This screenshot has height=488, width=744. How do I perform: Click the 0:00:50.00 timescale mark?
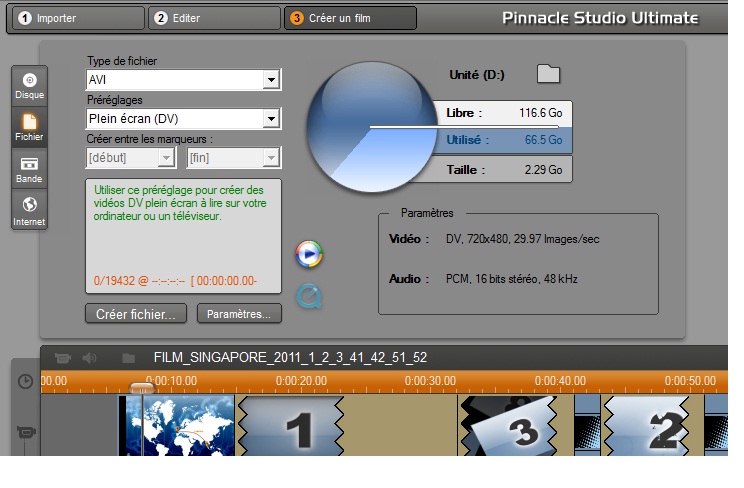coord(690,381)
